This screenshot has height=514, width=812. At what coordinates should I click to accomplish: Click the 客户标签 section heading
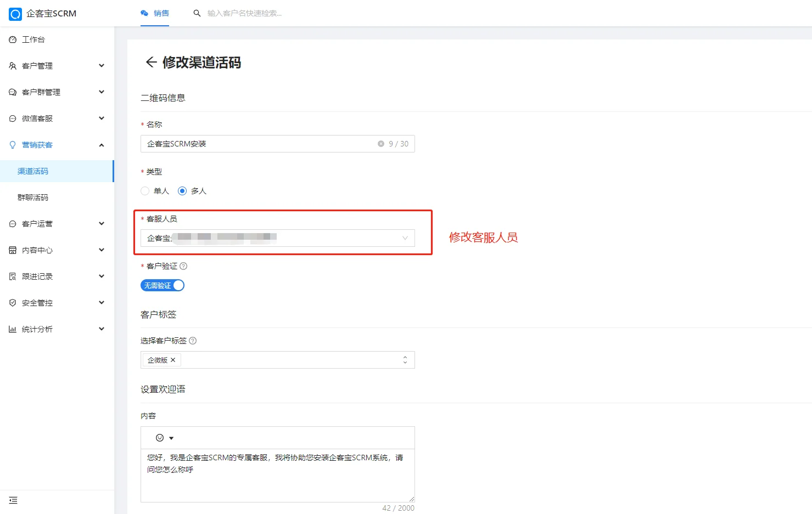coord(159,314)
